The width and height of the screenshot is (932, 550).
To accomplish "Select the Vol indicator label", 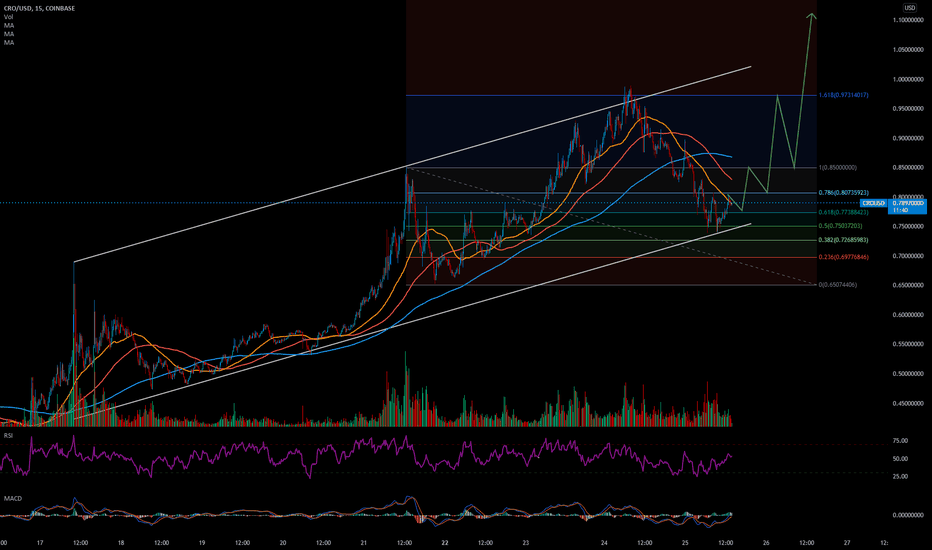I will (x=8, y=17).
